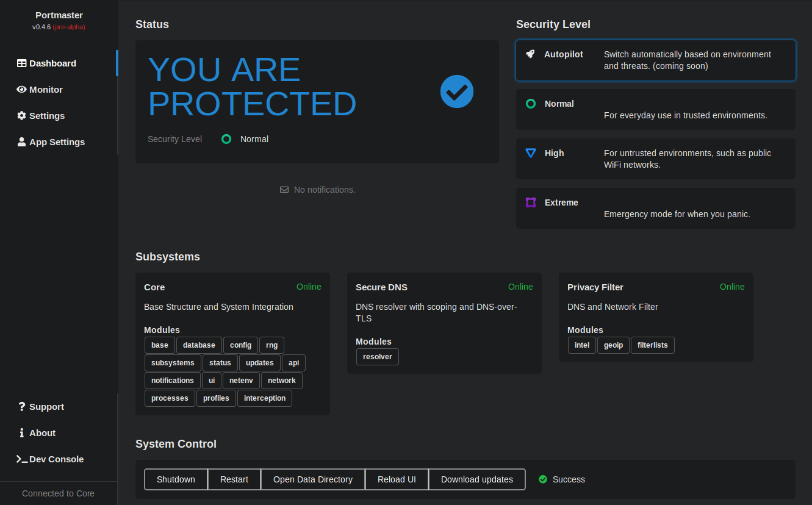Viewport: 812px width, 505px height.
Task: Click the Reload UI button
Action: point(397,479)
